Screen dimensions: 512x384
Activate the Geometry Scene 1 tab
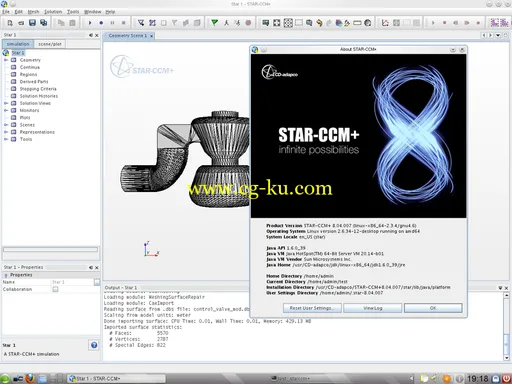pos(128,35)
